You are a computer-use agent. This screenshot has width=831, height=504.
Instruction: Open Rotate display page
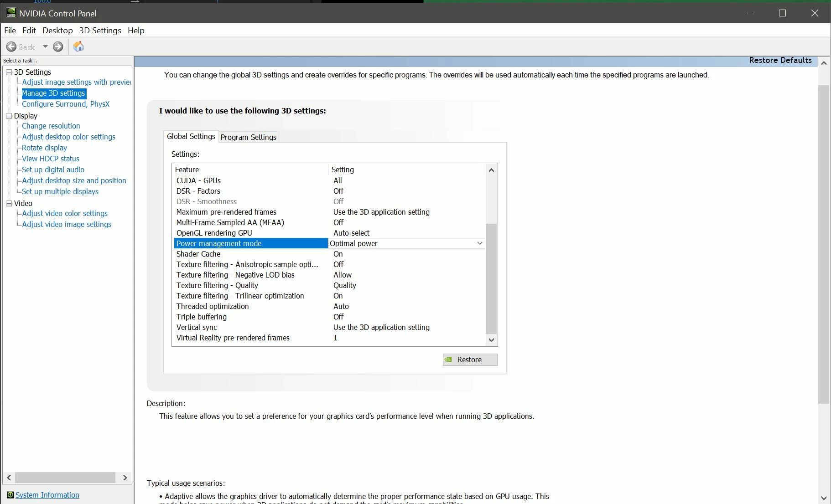(44, 148)
